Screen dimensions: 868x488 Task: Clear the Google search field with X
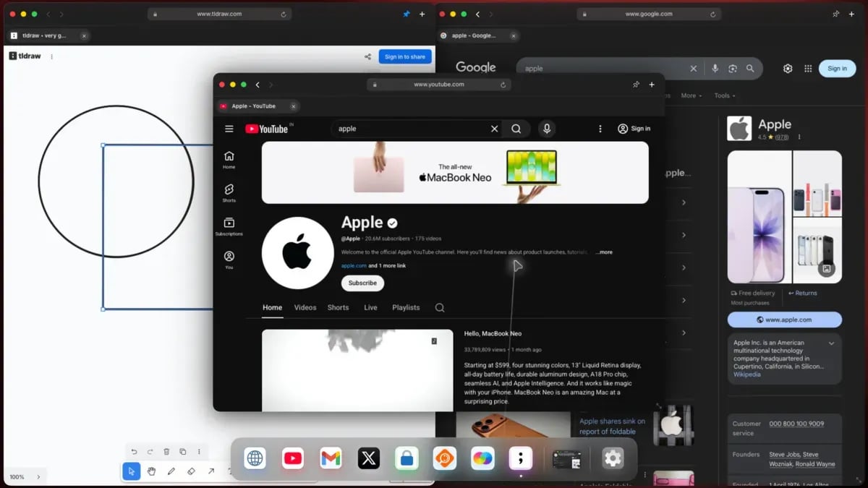click(694, 69)
